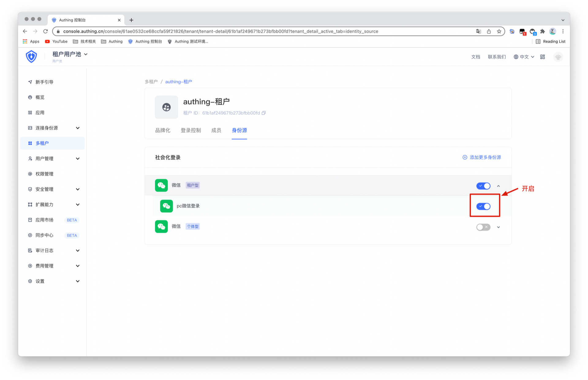Toggle the 微信 租户型 switch off

(x=483, y=186)
